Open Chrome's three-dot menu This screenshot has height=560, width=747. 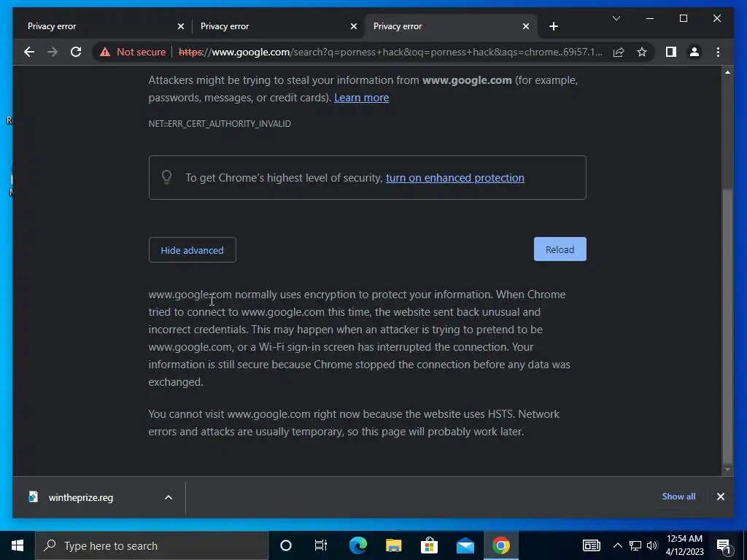(718, 52)
